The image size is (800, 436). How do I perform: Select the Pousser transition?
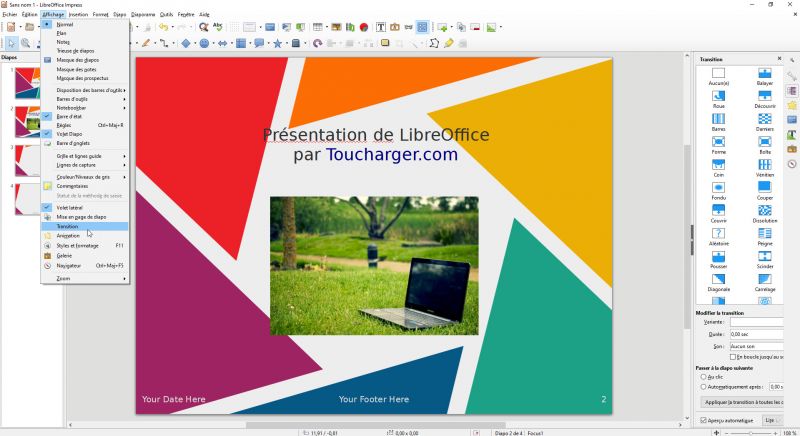point(718,259)
